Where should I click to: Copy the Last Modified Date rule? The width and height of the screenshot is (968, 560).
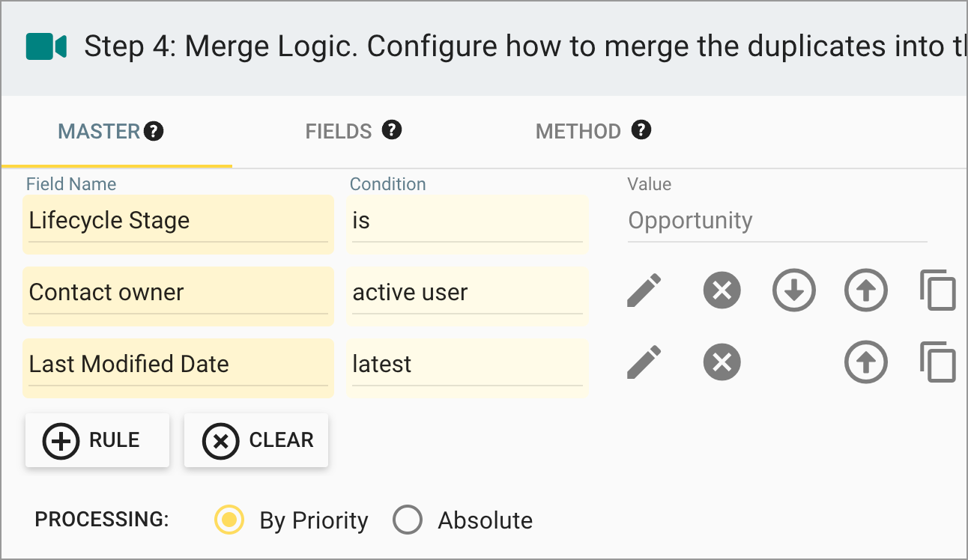(x=938, y=362)
